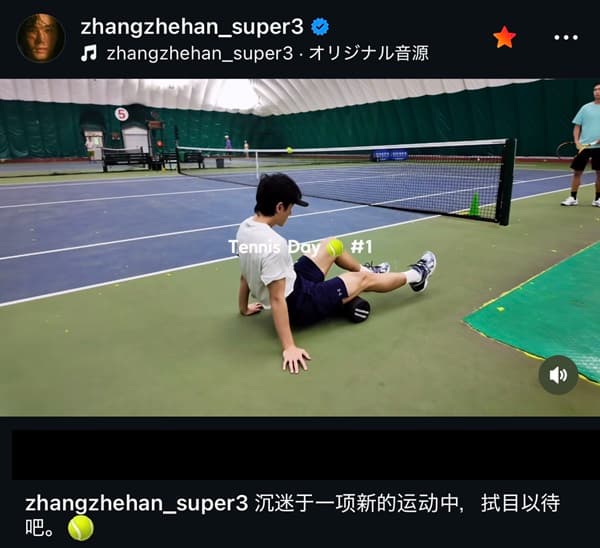Click the man in the light-blue shirt
The height and width of the screenshot is (548, 600).
582,145
